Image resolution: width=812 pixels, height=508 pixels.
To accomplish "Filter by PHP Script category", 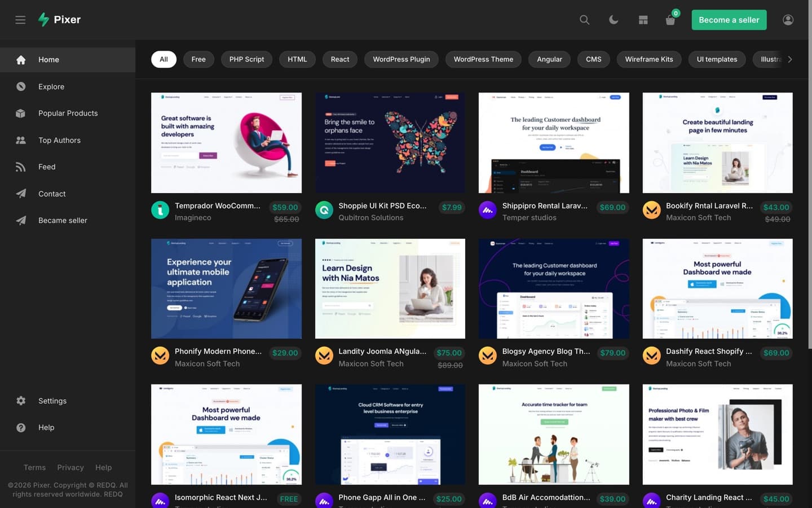I will coord(246,59).
